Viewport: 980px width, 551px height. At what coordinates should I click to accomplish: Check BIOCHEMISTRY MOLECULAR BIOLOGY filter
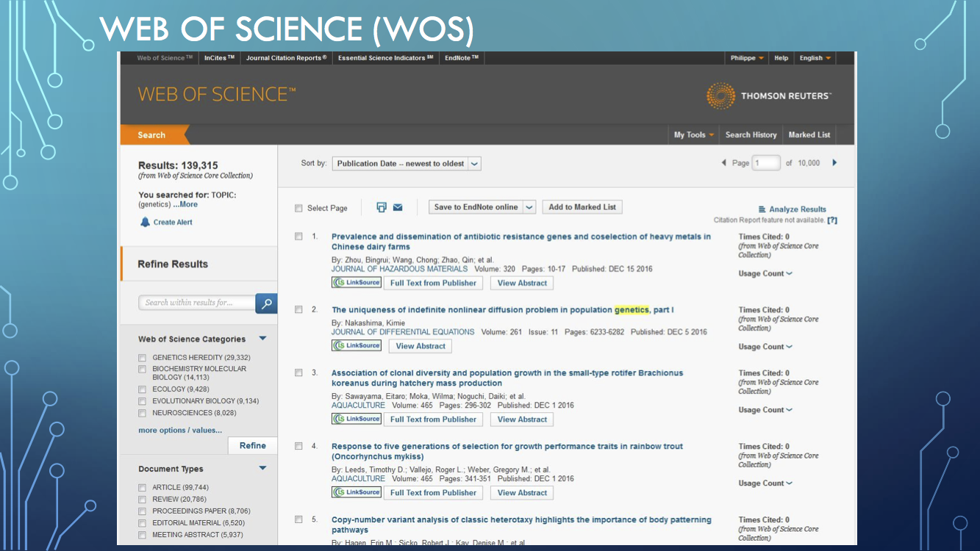click(143, 370)
